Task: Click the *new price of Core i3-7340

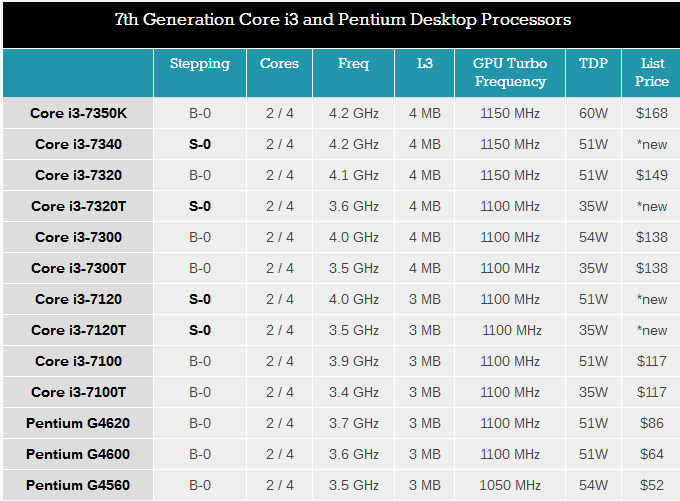Action: tap(652, 144)
